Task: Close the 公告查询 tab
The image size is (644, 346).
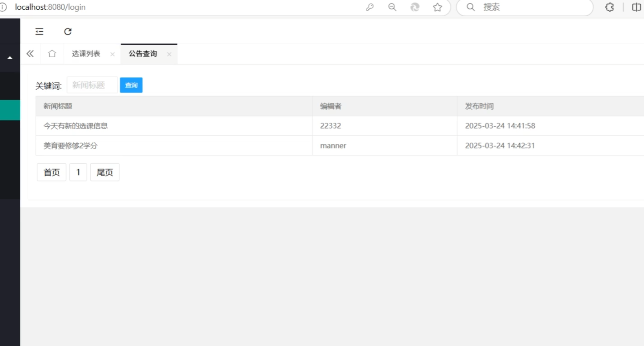Action: [169, 54]
